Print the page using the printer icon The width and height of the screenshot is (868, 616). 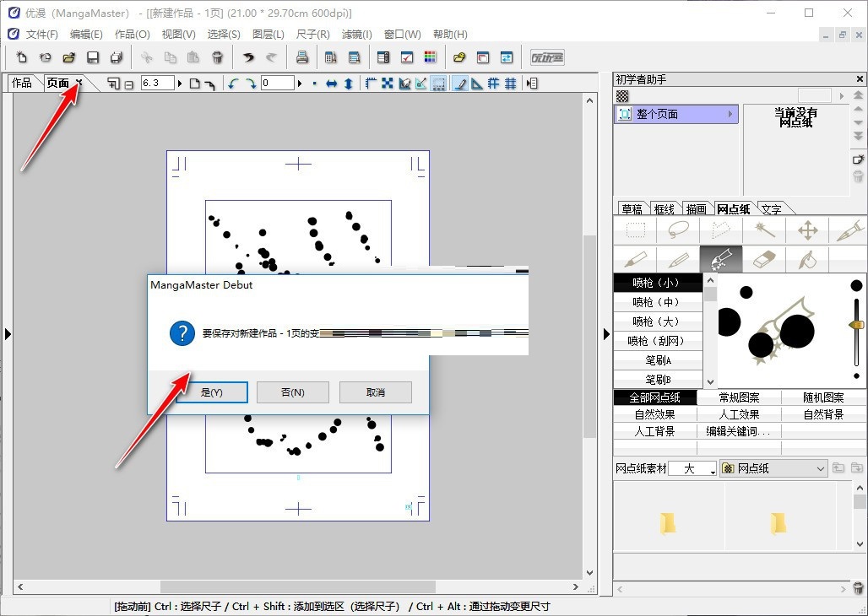301,57
